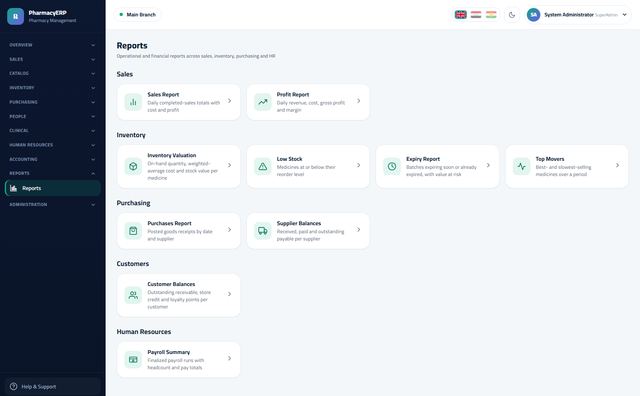Click the Expiry Report clock icon
The image size is (640, 396).
point(392,167)
